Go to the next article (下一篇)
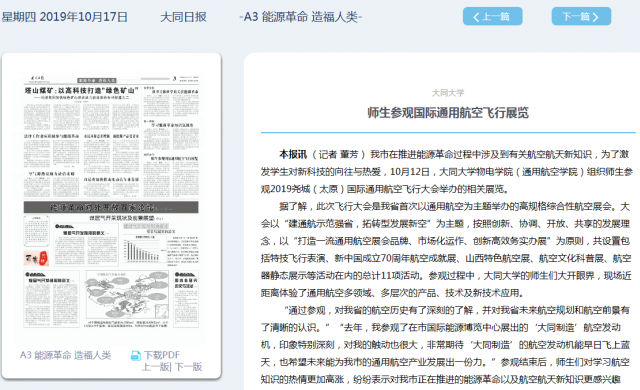 click(x=581, y=16)
